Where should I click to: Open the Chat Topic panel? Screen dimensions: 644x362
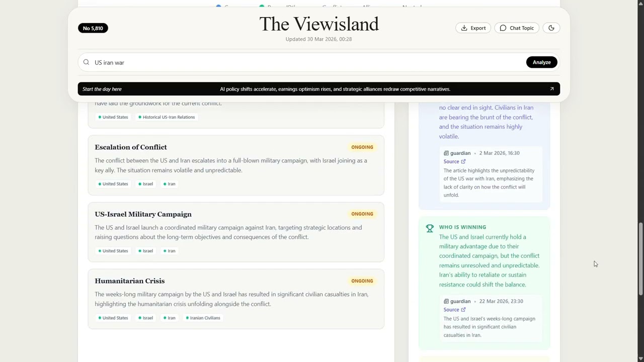pyautogui.click(x=517, y=28)
